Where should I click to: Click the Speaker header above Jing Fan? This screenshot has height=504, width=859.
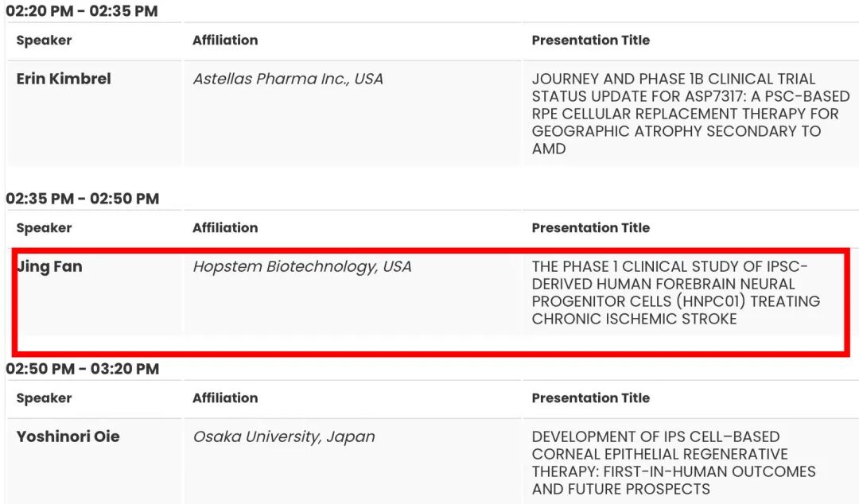click(x=44, y=227)
